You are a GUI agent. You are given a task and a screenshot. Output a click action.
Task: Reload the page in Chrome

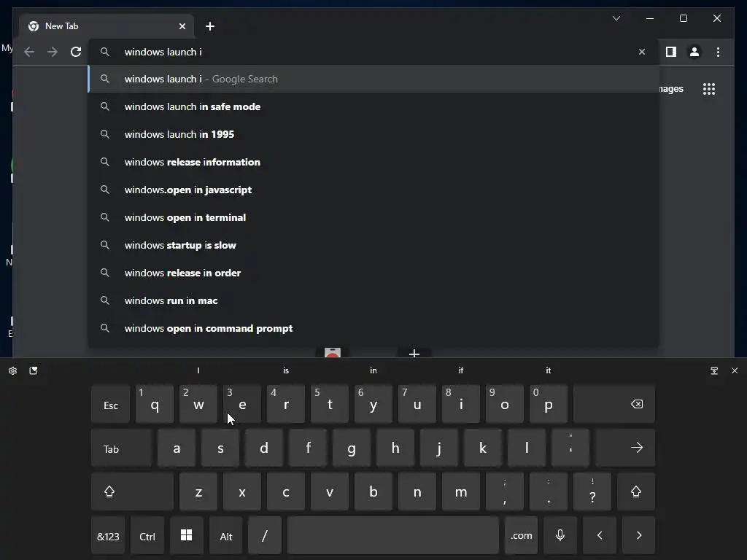click(76, 52)
